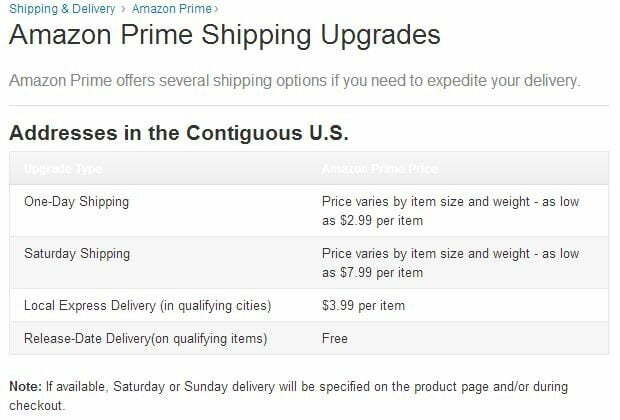Viewport: 620px width, 420px height.
Task: Click the chevron after Amazon Prime breadcrumb
Action: [x=216, y=9]
